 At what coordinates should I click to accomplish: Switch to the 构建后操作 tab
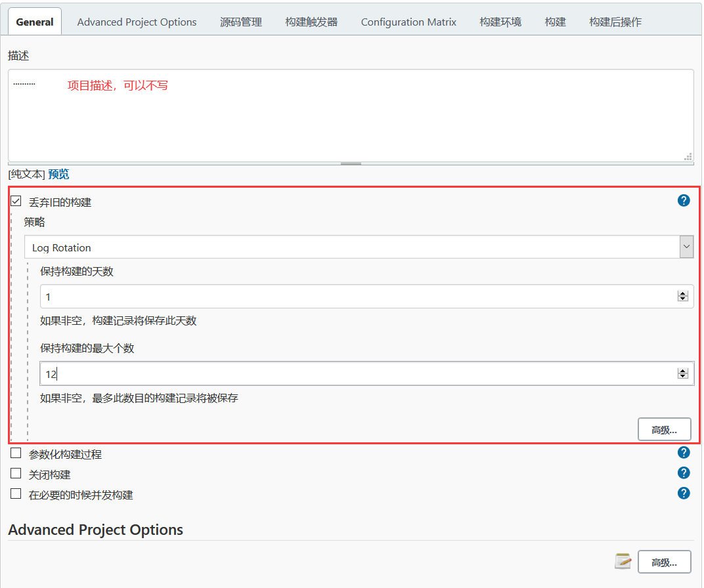coord(615,22)
